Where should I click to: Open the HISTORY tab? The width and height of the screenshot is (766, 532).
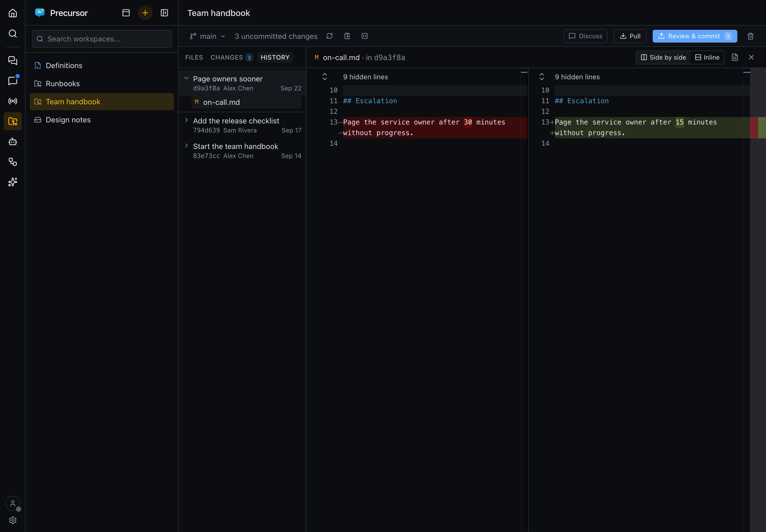(275, 57)
